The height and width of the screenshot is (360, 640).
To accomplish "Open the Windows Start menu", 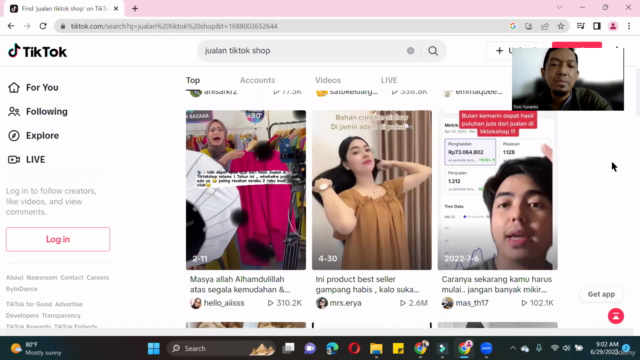I will coord(154,348).
